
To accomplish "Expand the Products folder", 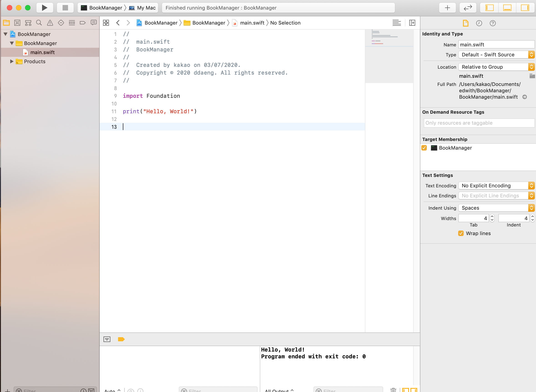I will click(x=12, y=61).
